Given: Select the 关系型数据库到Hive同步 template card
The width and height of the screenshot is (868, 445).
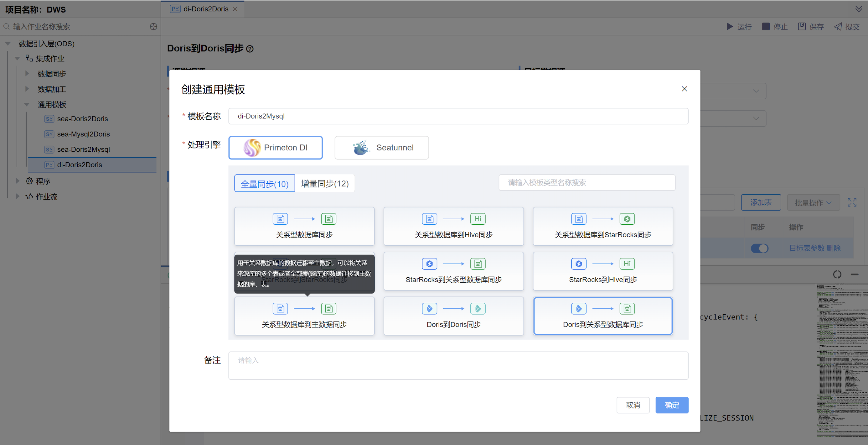Looking at the screenshot, I should [x=453, y=226].
